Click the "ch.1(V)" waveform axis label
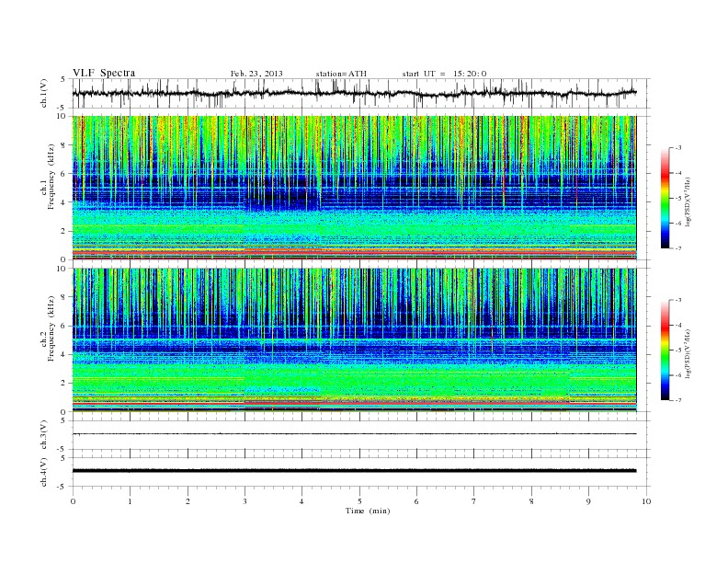The image size is (728, 563). pos(44,93)
